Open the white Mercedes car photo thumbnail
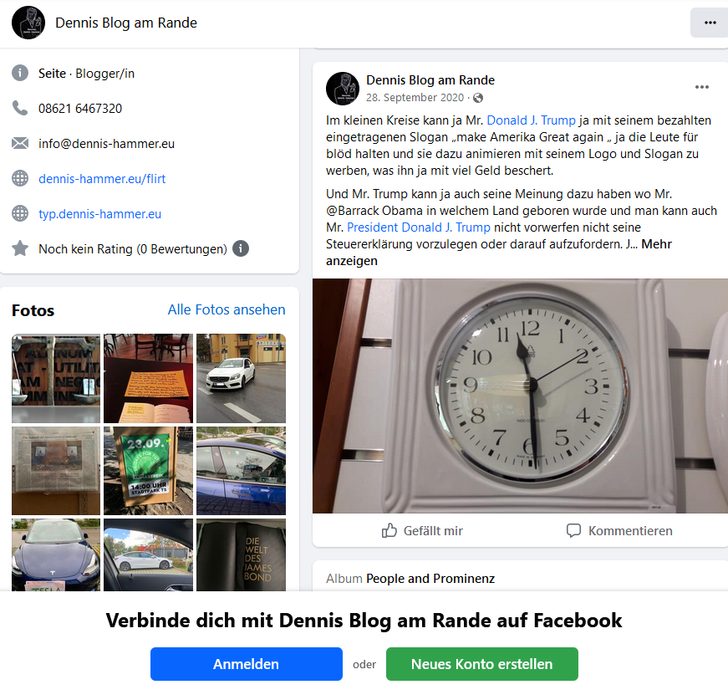 [241, 378]
